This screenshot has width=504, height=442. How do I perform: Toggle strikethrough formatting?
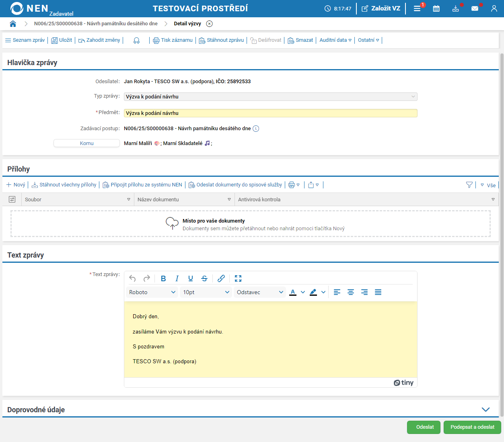[204, 278]
